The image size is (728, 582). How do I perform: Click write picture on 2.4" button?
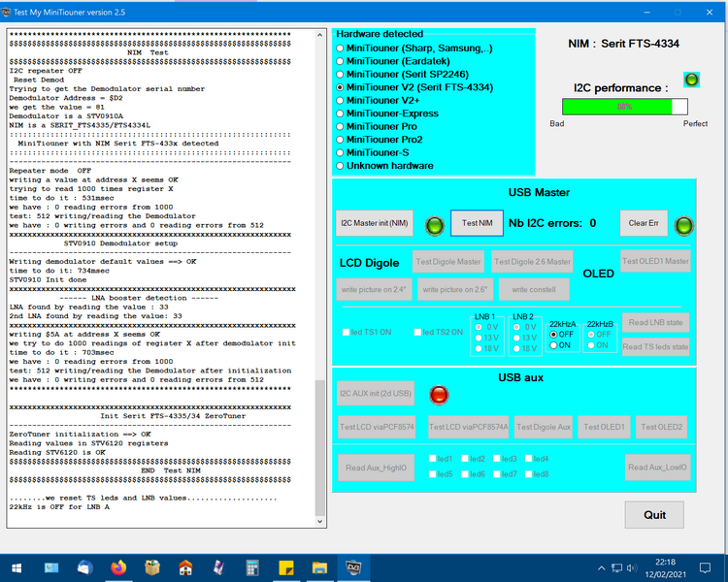374,290
